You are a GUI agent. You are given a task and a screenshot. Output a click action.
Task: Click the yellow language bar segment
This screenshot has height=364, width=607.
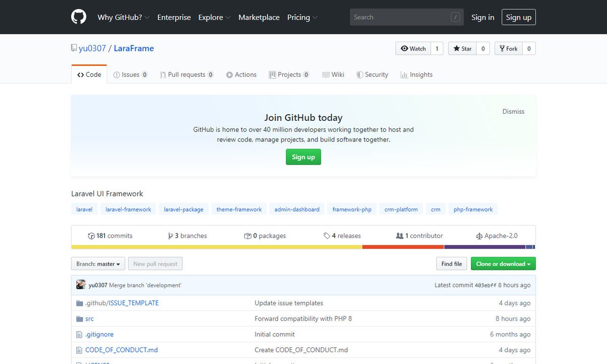click(x=216, y=247)
